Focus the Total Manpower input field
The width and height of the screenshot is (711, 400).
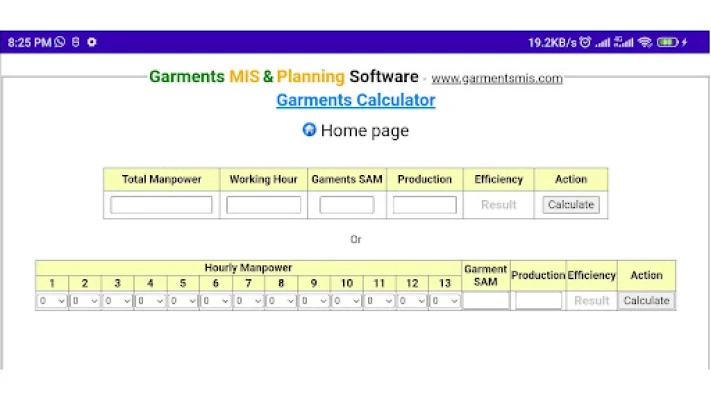click(x=161, y=205)
